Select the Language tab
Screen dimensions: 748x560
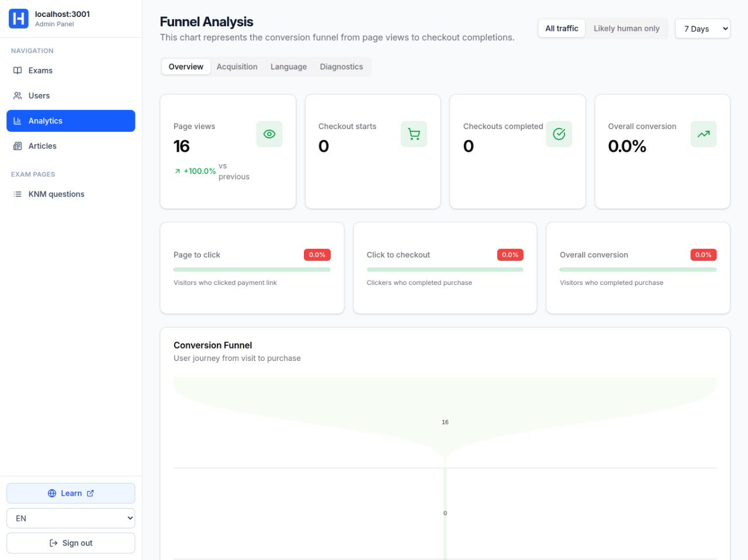click(x=288, y=67)
